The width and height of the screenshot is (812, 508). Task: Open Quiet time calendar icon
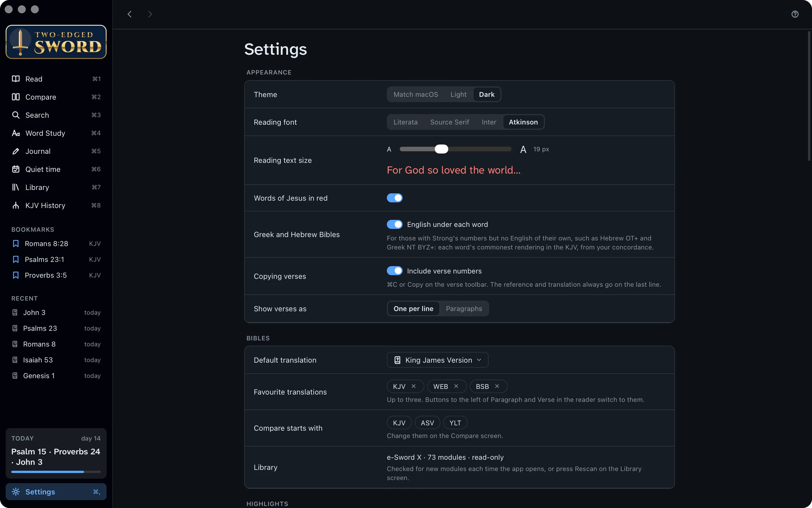point(16,169)
